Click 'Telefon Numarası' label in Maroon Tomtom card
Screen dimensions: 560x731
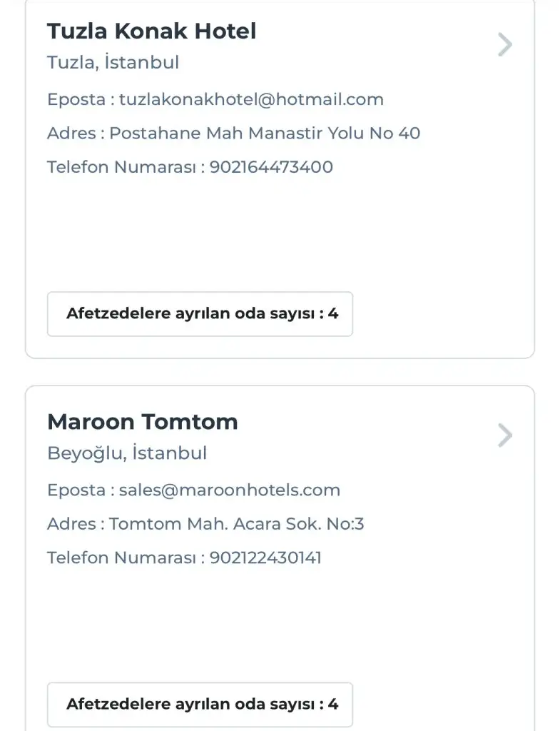[x=122, y=558]
